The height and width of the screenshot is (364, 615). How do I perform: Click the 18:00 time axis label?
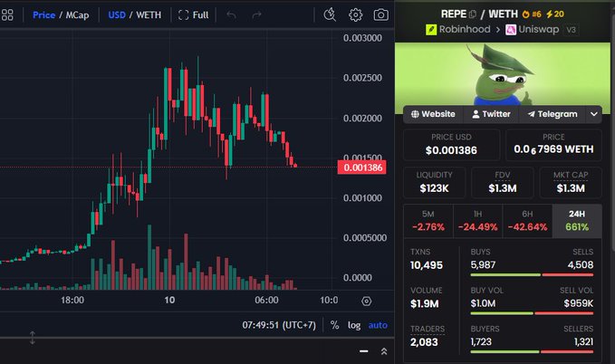pos(72,301)
